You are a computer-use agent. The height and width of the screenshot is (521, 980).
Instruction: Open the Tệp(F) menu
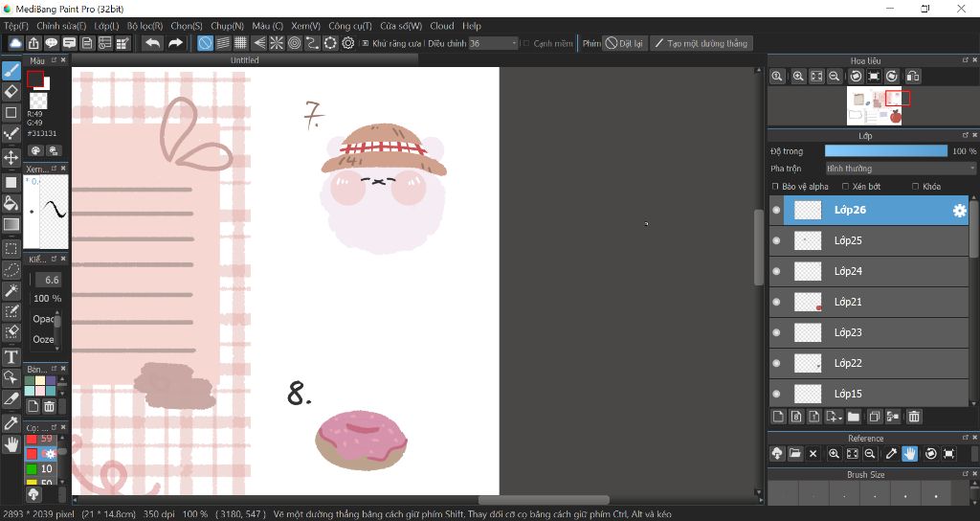pos(15,26)
